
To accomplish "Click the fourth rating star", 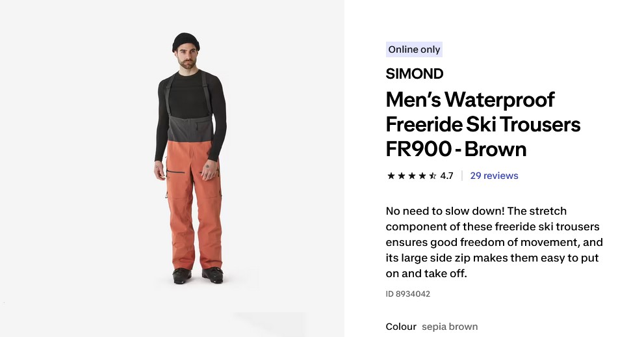I will point(422,176).
